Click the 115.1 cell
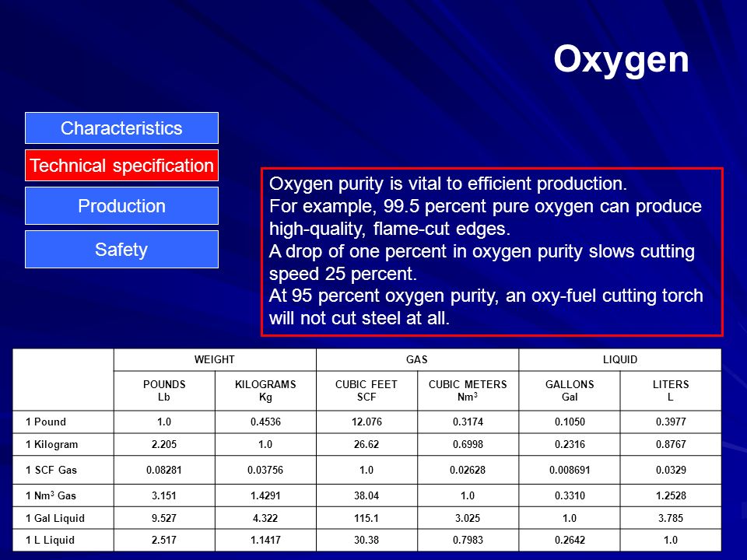747x560 pixels. click(366, 518)
